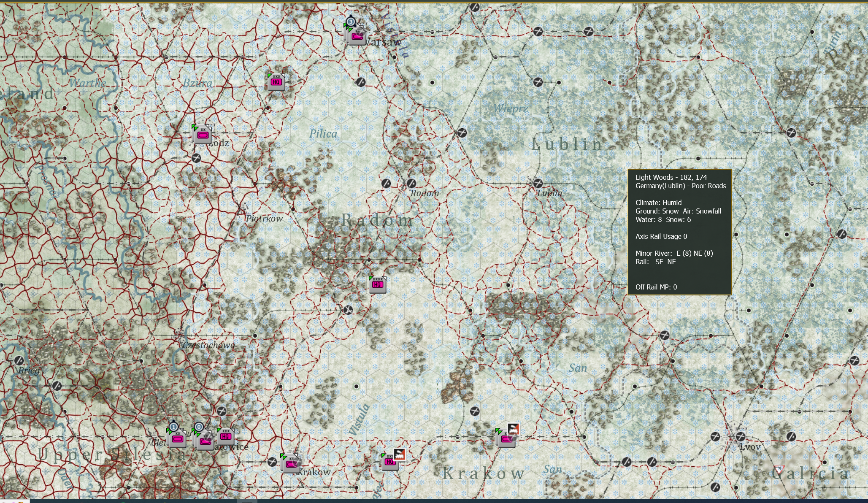Click the Warthe river label
Viewport: 868px width, 503px height.
pyautogui.click(x=88, y=83)
